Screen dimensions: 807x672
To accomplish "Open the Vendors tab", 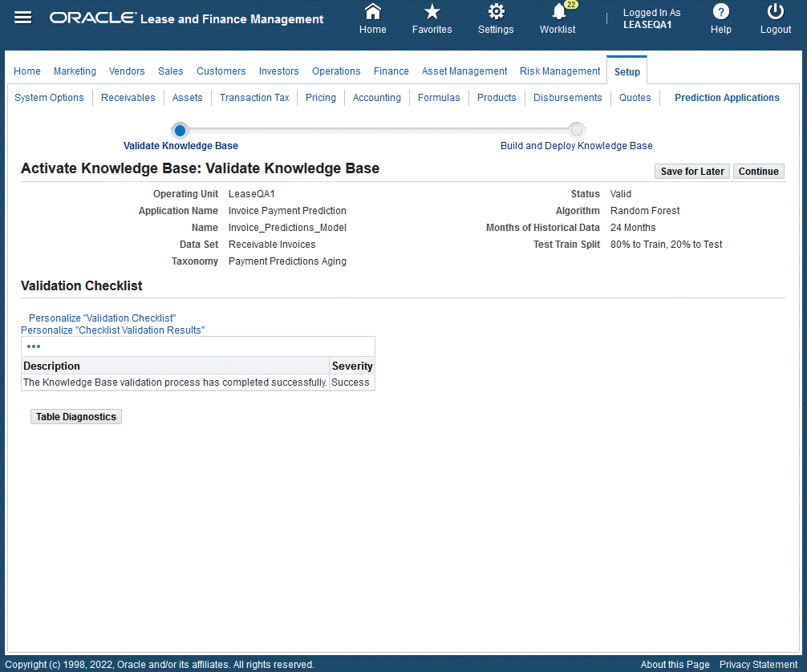I will 127,71.
